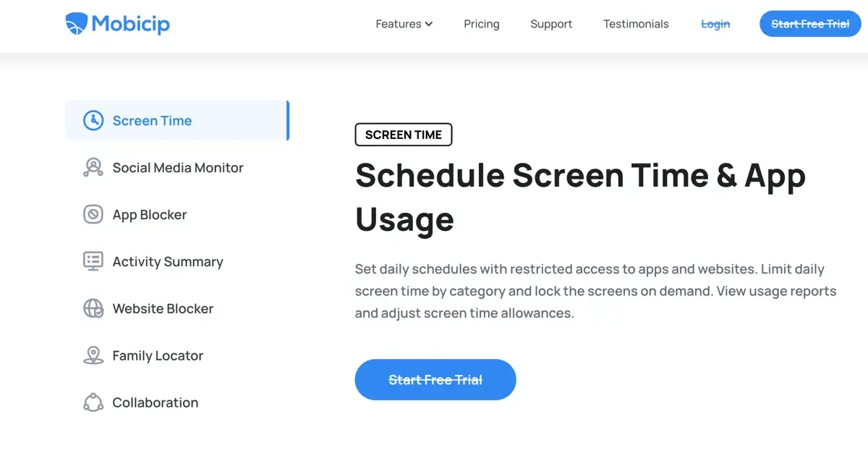Open the Support menu item
This screenshot has height=456, width=868.
pyautogui.click(x=551, y=24)
